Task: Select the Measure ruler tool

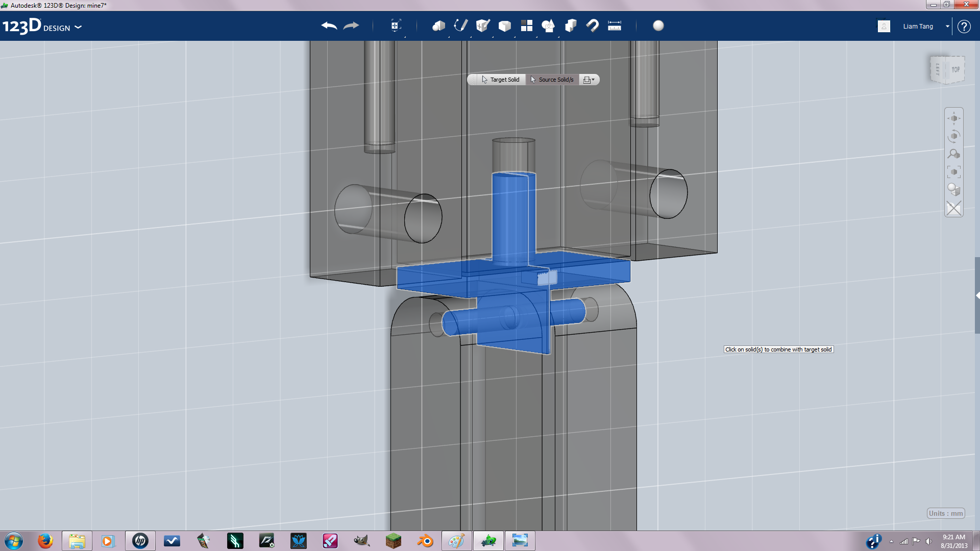Action: pos(615,26)
